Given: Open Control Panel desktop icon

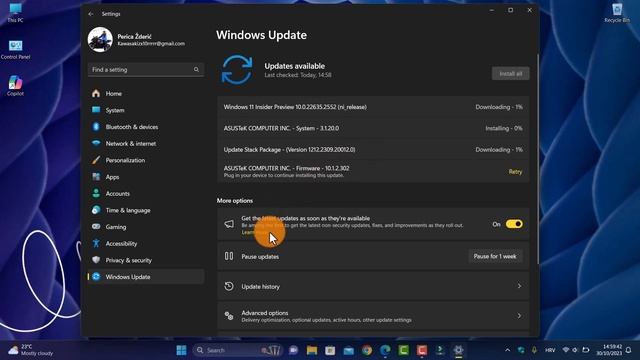Looking at the screenshot, I should tap(16, 50).
